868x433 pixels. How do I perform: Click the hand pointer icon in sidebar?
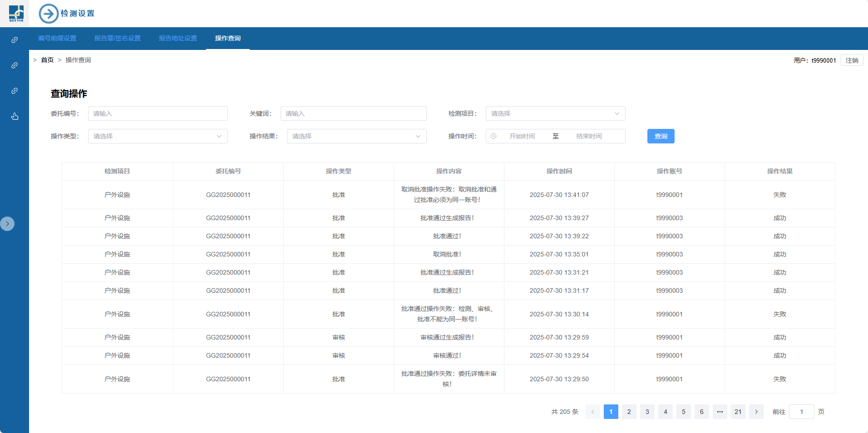click(x=15, y=116)
